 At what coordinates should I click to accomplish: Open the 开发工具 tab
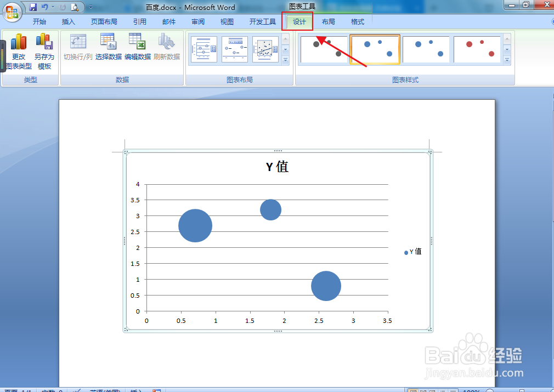[x=263, y=22]
